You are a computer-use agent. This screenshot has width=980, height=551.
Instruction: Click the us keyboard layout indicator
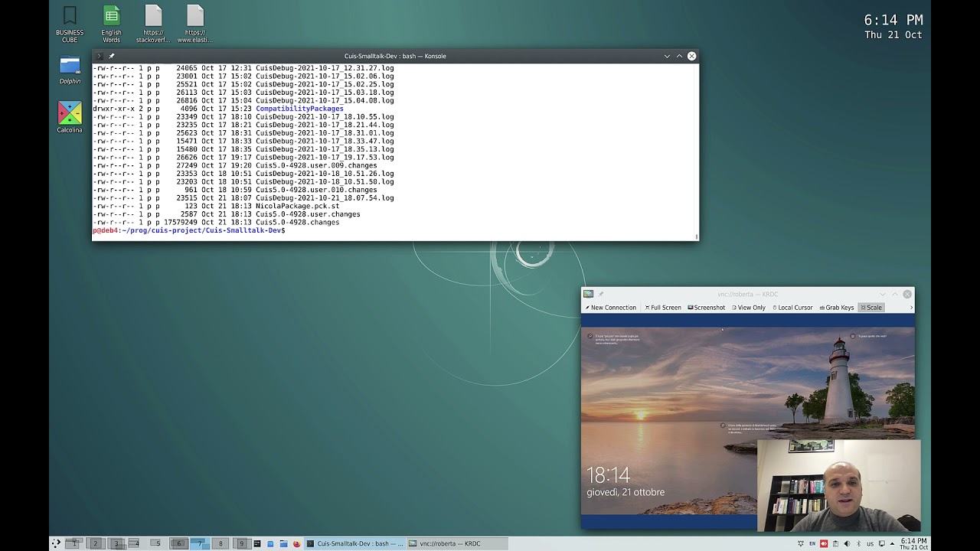871,543
